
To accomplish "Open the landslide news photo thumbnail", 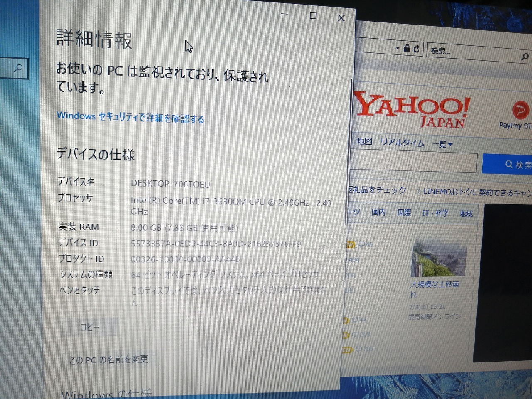I will 439,258.
